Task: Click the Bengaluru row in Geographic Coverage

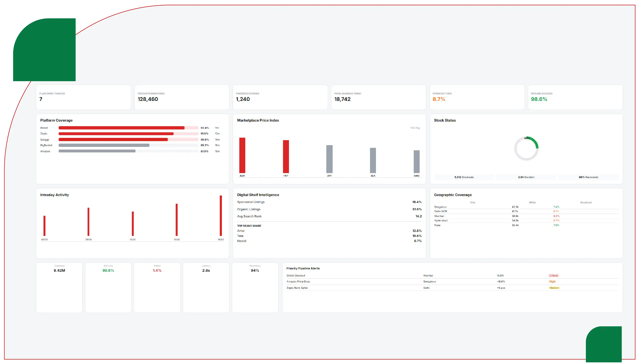Action: [x=526, y=207]
